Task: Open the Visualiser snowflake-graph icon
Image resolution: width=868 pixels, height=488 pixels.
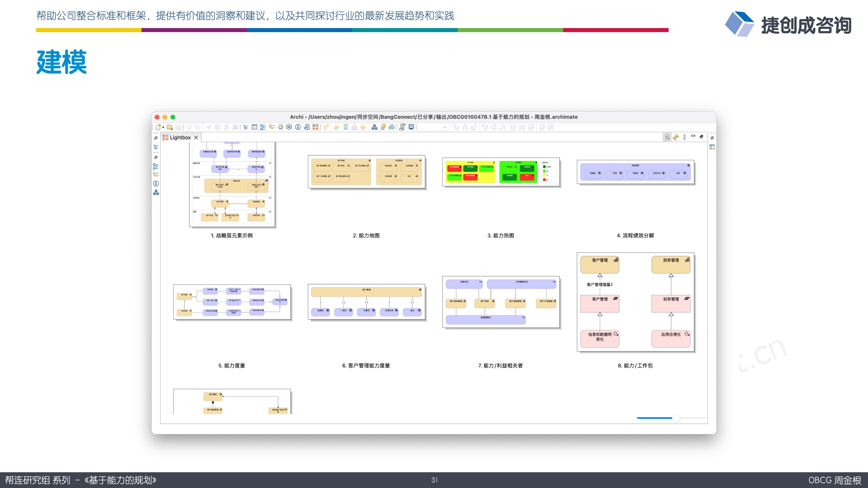Action: coord(289,127)
